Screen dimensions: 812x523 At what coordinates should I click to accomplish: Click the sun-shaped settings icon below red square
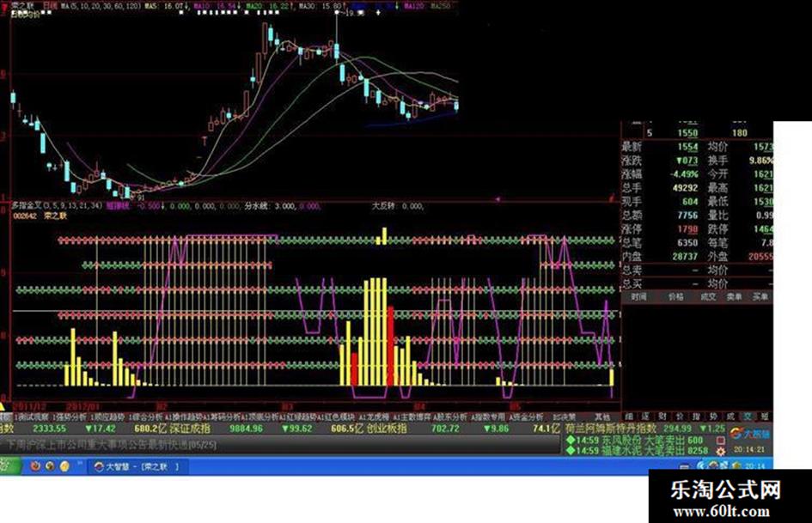tap(720, 451)
